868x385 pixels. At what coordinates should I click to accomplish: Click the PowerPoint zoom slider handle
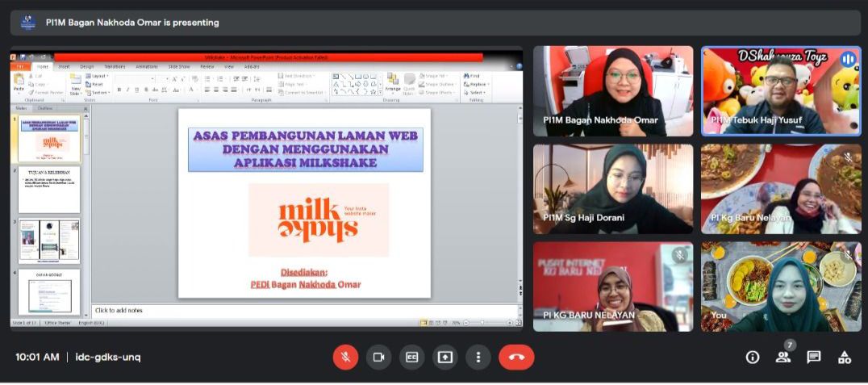coord(482,322)
